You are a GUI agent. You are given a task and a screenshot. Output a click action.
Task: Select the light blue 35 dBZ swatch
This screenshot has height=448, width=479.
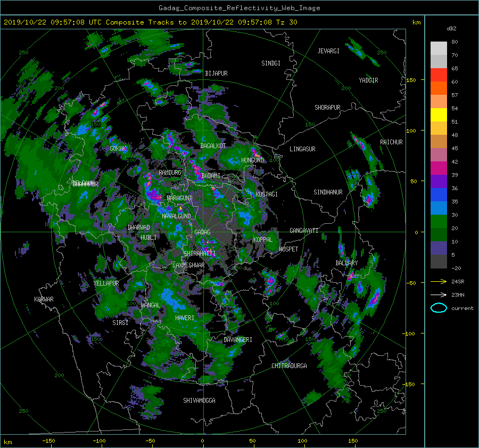[x=439, y=208]
